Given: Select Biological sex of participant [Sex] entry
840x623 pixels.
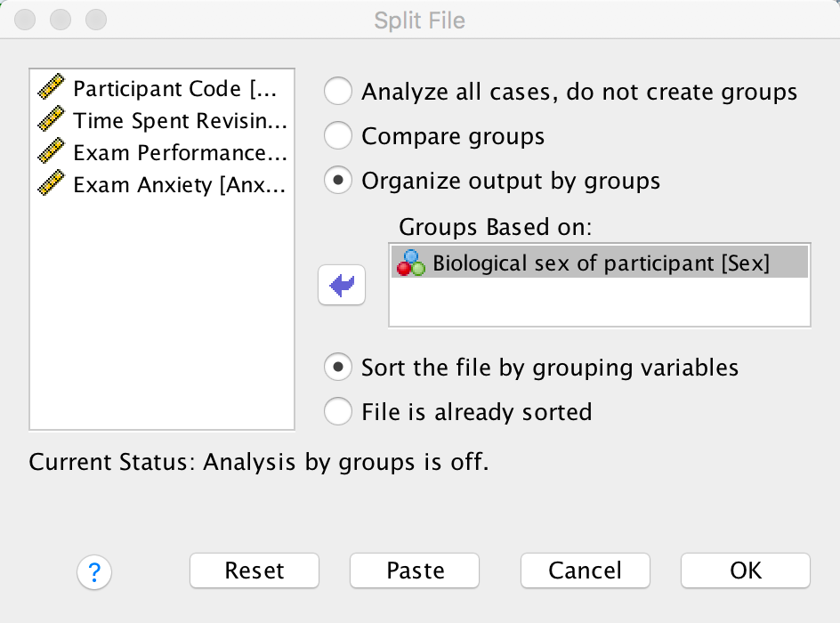Looking at the screenshot, I should [601, 263].
